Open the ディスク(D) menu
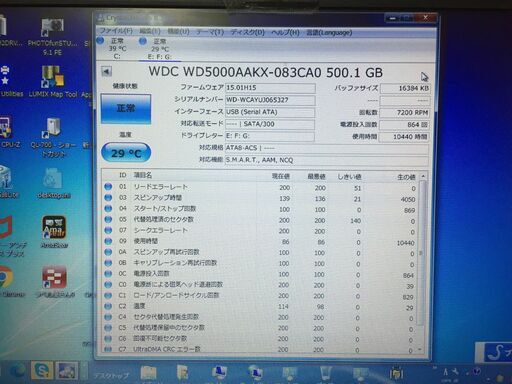512x384 pixels. pyautogui.click(x=247, y=32)
